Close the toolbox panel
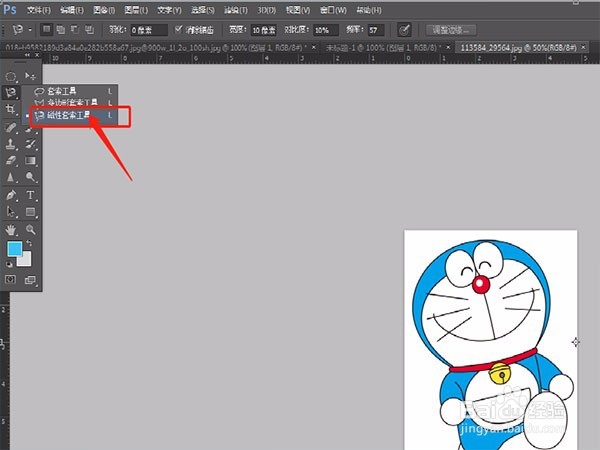 pos(37,55)
